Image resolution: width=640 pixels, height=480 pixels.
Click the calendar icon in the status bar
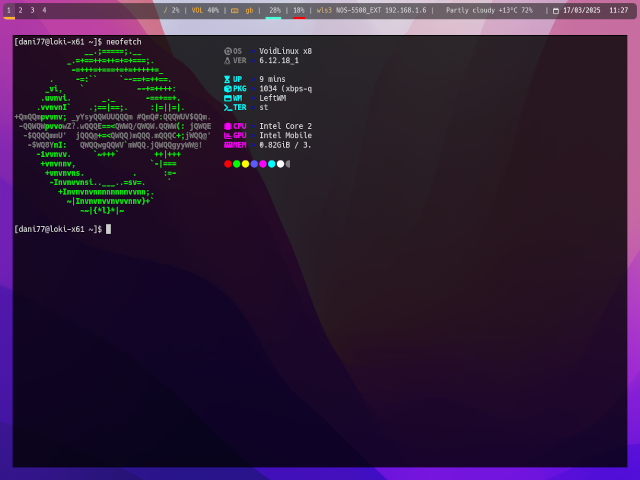(556, 11)
